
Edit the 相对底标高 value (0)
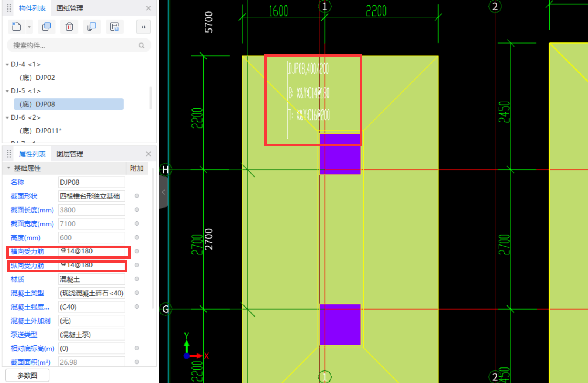[x=91, y=349]
